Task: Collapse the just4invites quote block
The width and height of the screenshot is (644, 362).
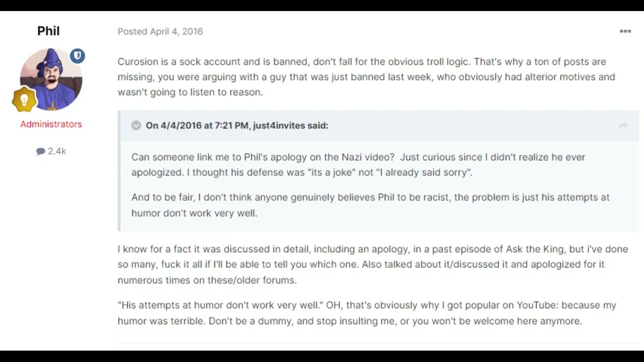Action: click(136, 126)
